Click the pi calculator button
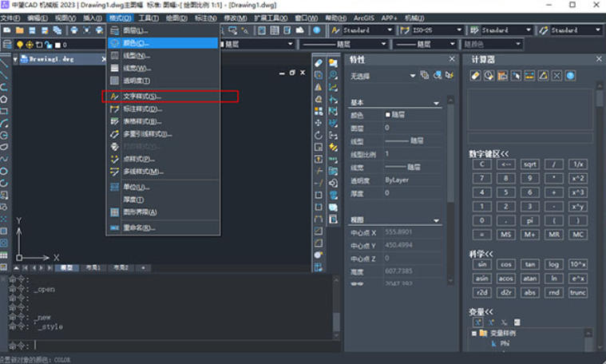 pos(530,220)
